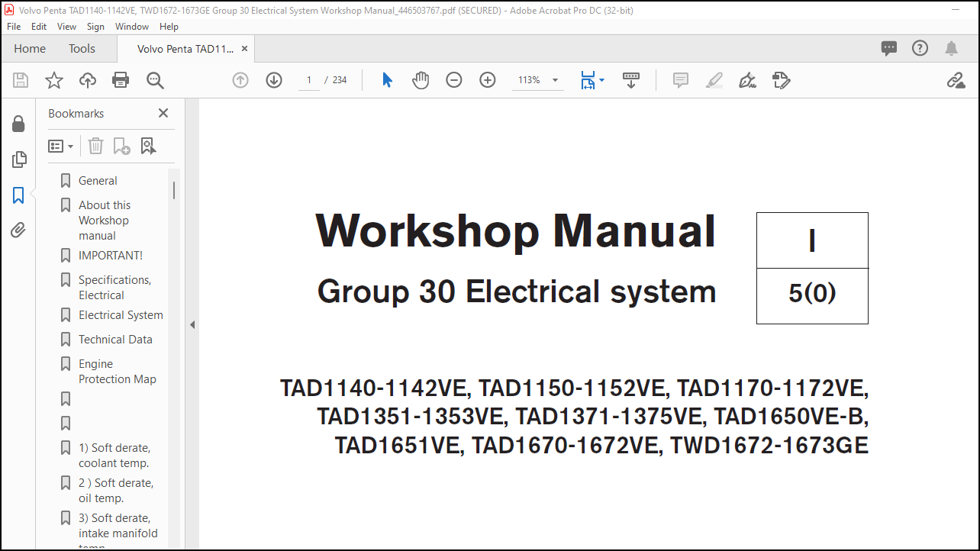Open the zoom level dropdown
This screenshot has width=980, height=551.
(x=555, y=80)
